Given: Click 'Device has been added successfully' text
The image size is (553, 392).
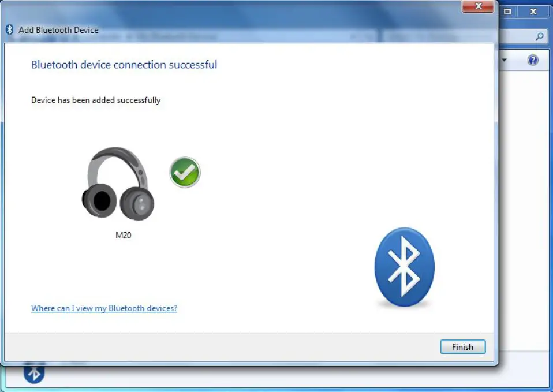Looking at the screenshot, I should coord(96,100).
